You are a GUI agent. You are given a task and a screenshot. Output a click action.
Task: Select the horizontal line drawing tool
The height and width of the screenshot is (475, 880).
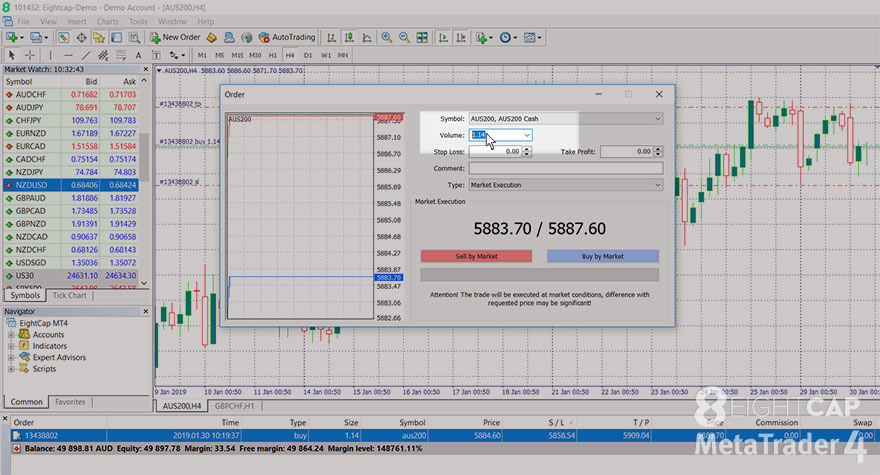point(68,55)
